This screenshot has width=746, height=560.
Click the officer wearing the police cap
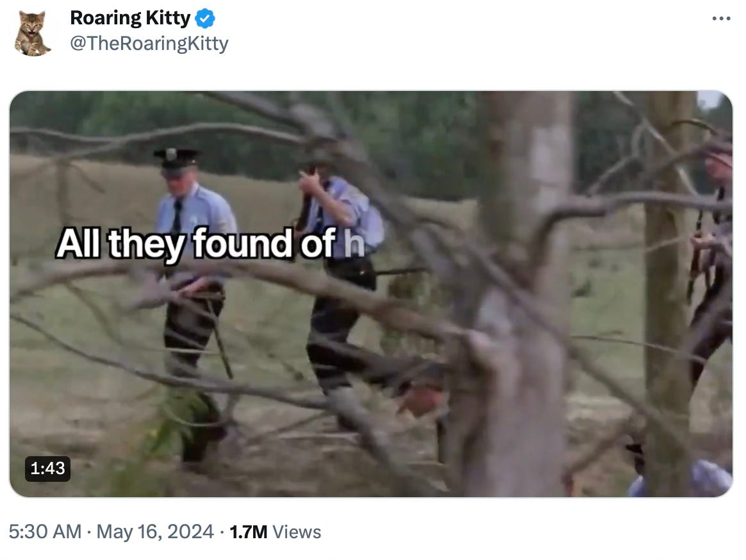(190, 295)
